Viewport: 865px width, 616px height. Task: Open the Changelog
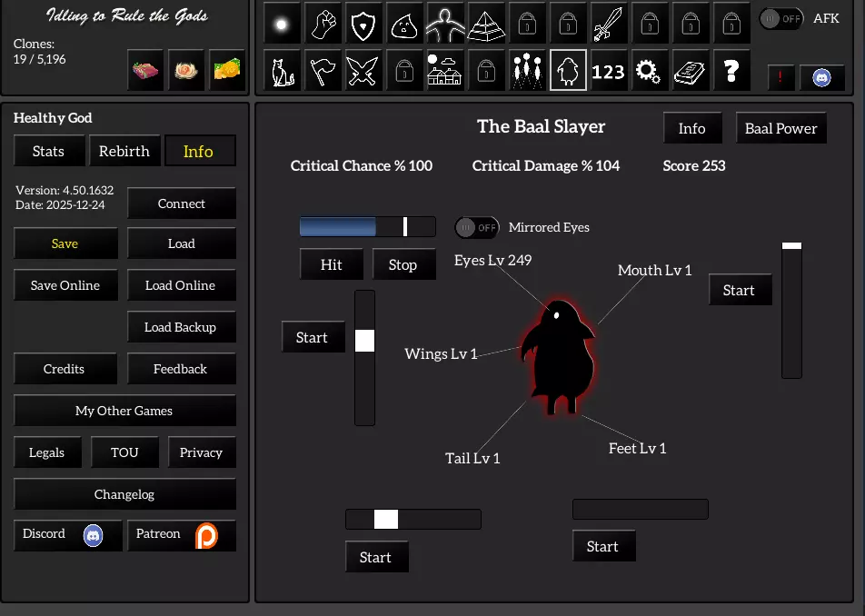click(x=124, y=494)
